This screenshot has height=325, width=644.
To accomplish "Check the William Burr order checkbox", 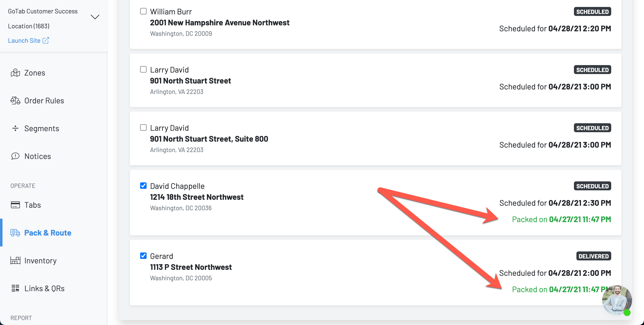I will (x=143, y=11).
